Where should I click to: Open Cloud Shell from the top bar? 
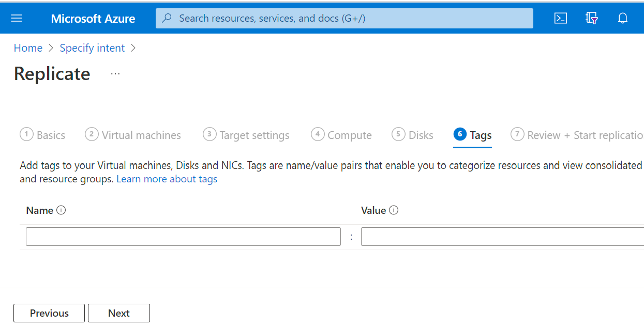(560, 18)
